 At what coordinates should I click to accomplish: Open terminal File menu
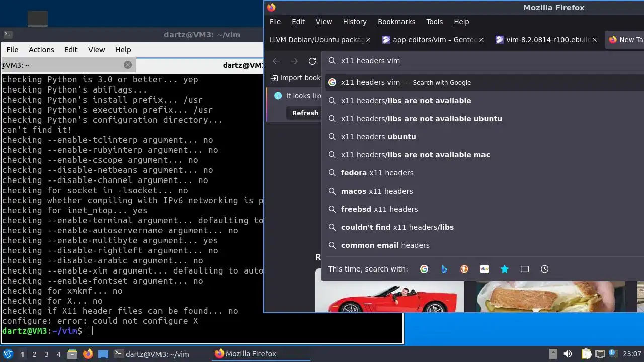click(12, 50)
